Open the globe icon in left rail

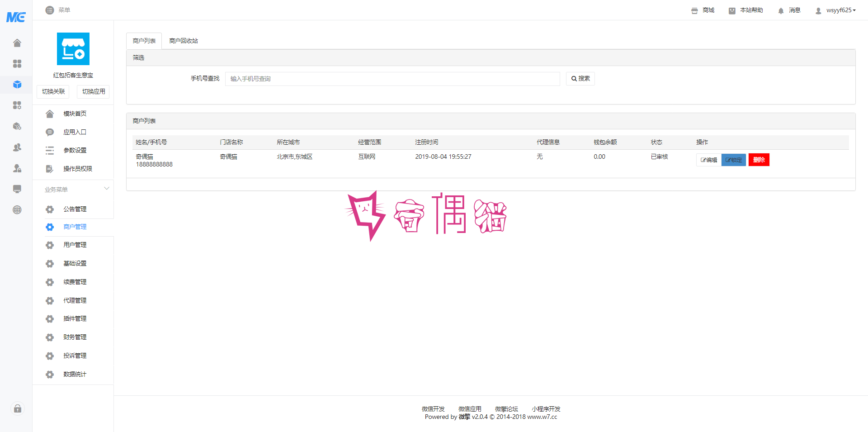pos(17,210)
